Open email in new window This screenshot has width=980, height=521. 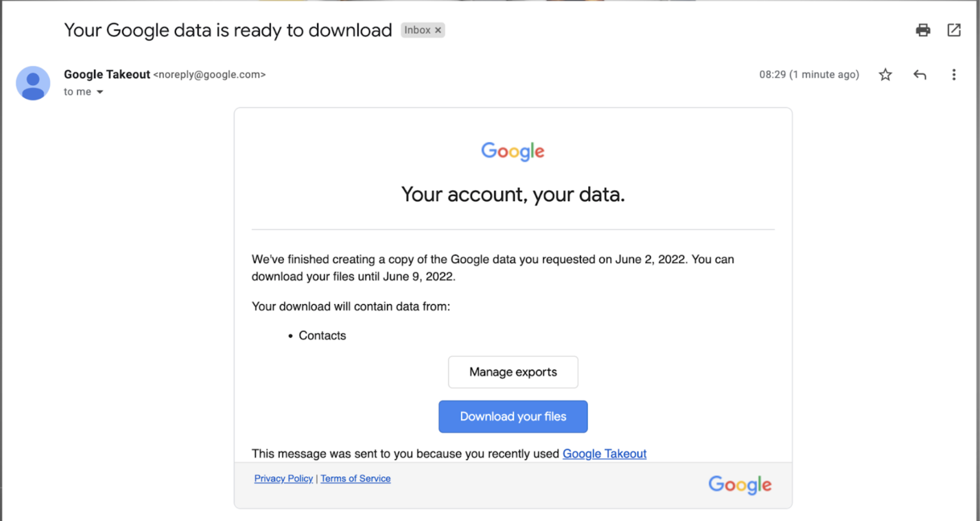pos(954,31)
